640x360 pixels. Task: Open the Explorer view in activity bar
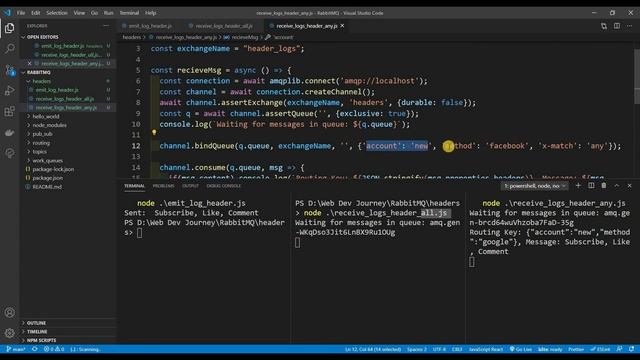click(9, 28)
